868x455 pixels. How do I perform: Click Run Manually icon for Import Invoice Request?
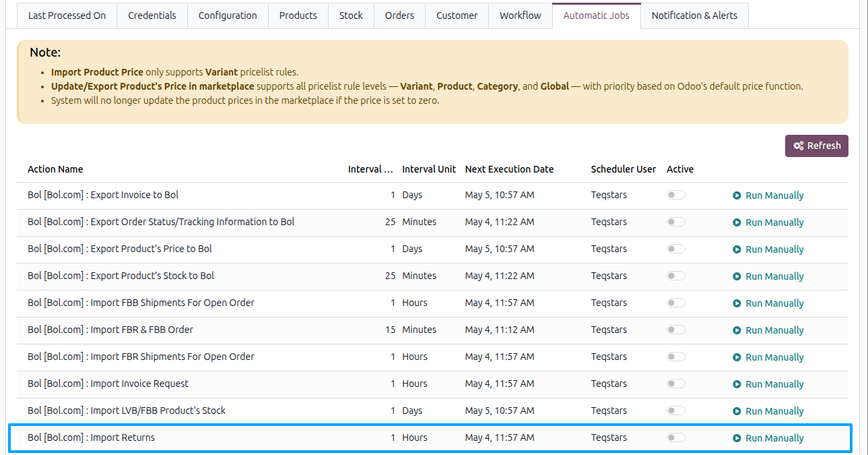pos(737,384)
